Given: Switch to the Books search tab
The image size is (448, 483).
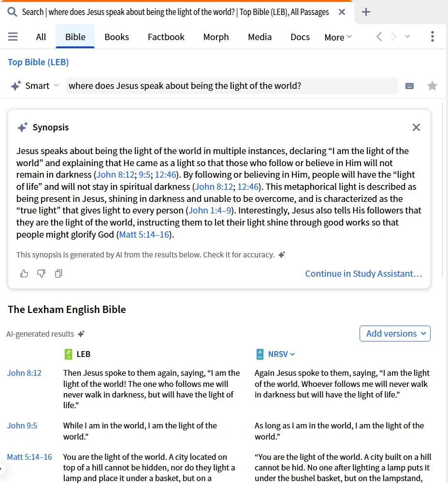Looking at the screenshot, I should tap(117, 37).
